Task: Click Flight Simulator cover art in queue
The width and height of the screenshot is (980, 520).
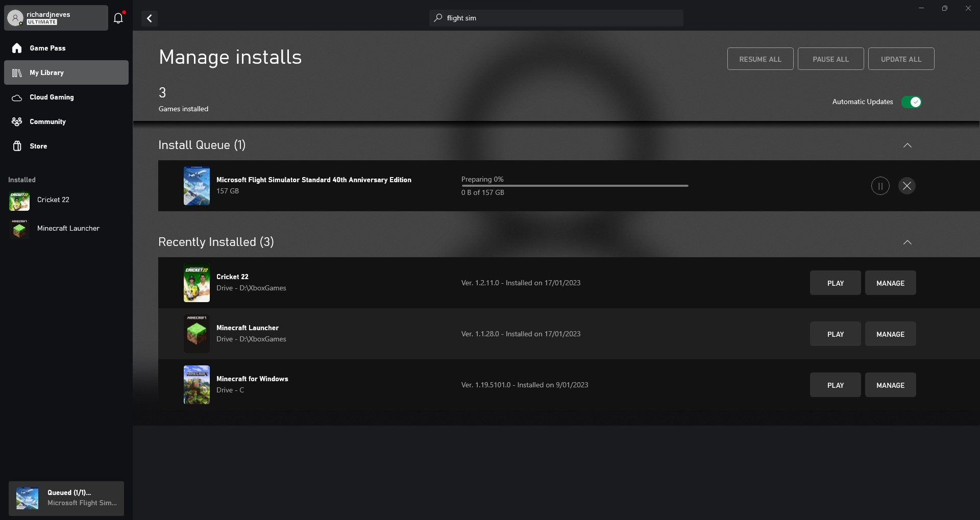Action: (x=197, y=186)
